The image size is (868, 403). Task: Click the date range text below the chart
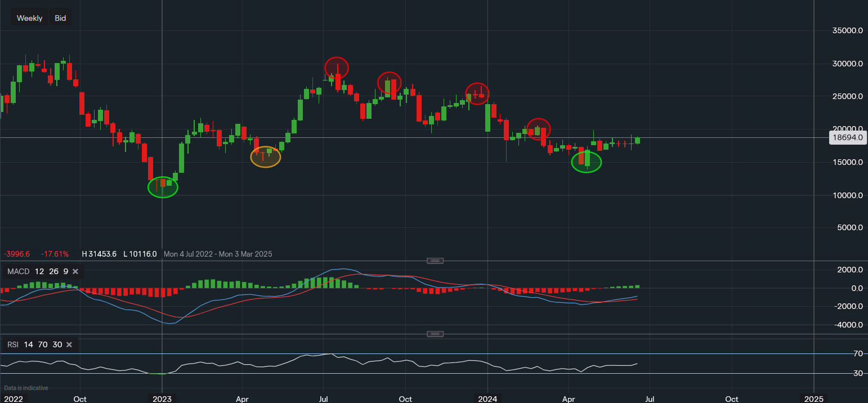click(218, 254)
